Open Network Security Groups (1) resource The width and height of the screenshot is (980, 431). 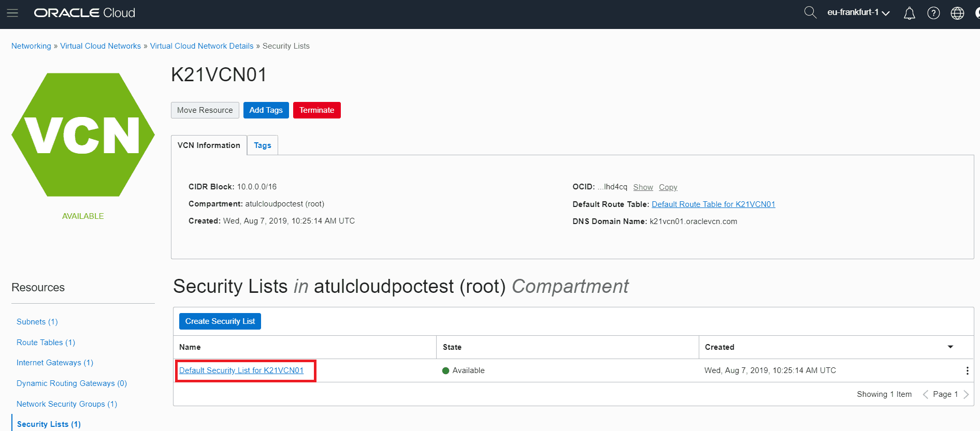67,404
